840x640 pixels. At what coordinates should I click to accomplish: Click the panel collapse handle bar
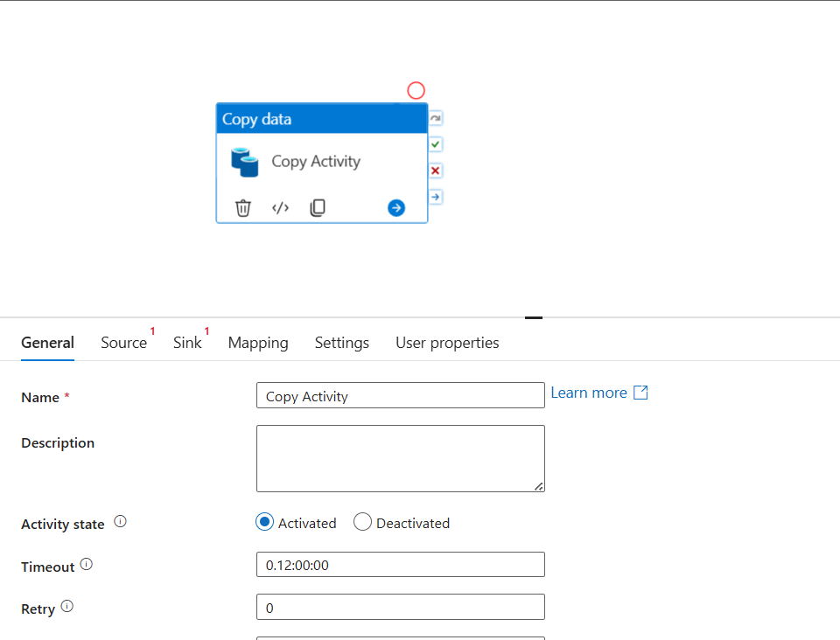534,318
